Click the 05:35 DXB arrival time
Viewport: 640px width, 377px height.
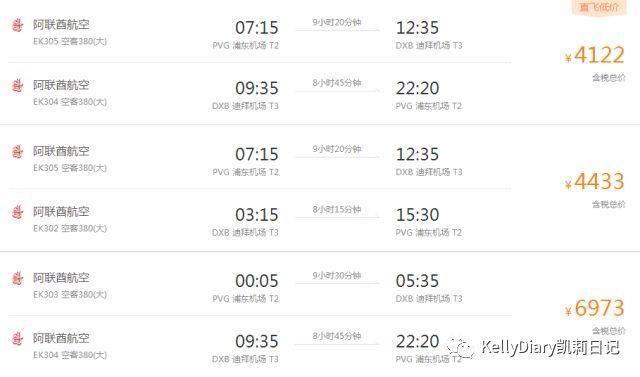418,281
